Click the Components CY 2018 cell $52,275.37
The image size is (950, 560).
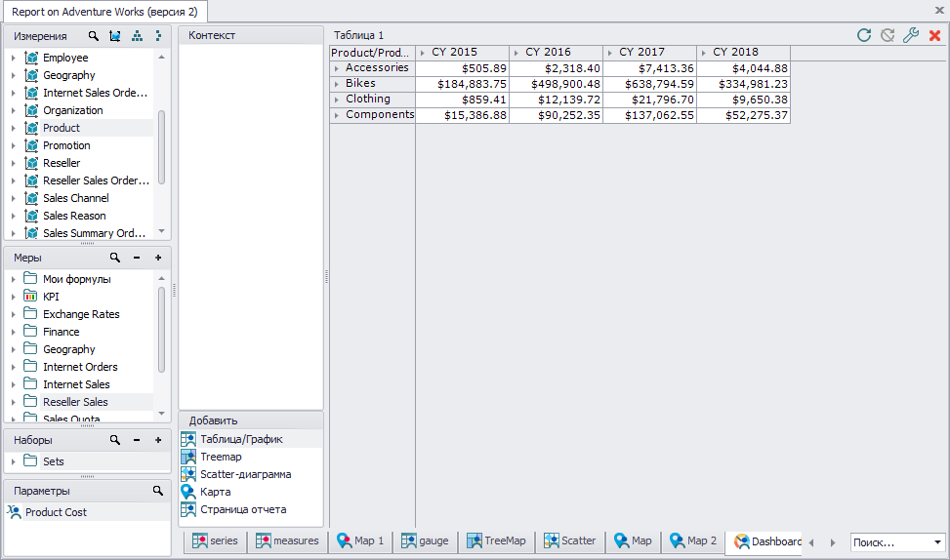[743, 116]
